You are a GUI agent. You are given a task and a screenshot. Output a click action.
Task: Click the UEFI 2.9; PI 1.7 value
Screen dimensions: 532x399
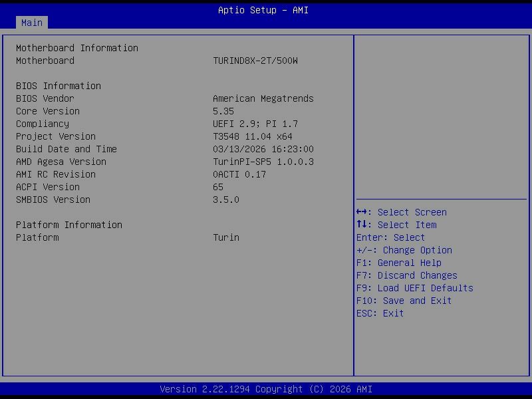coord(255,124)
